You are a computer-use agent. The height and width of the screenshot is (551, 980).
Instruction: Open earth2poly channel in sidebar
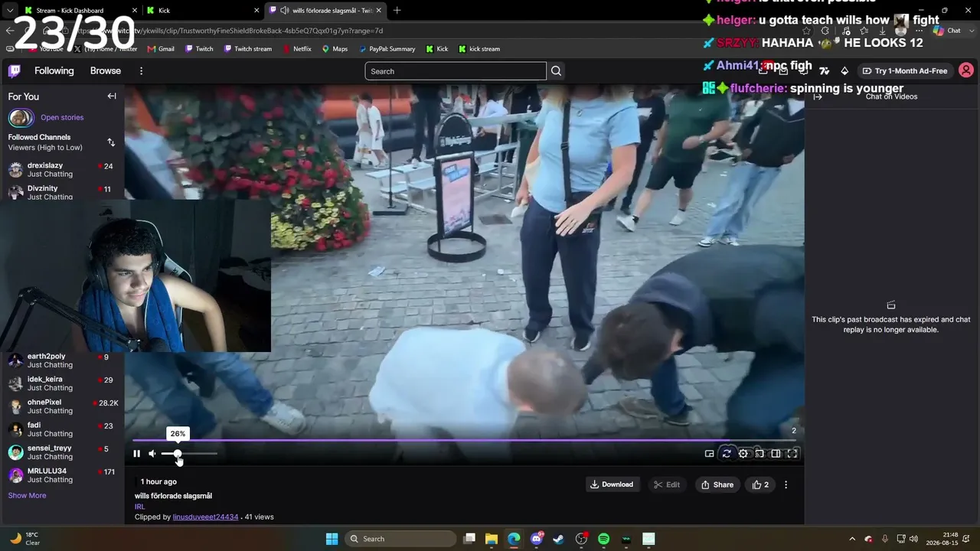61,360
